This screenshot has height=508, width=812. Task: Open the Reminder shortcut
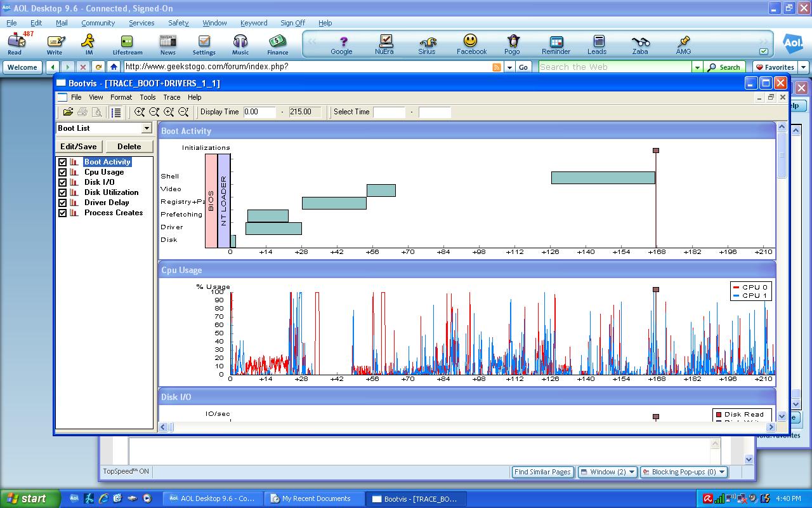pos(556,44)
